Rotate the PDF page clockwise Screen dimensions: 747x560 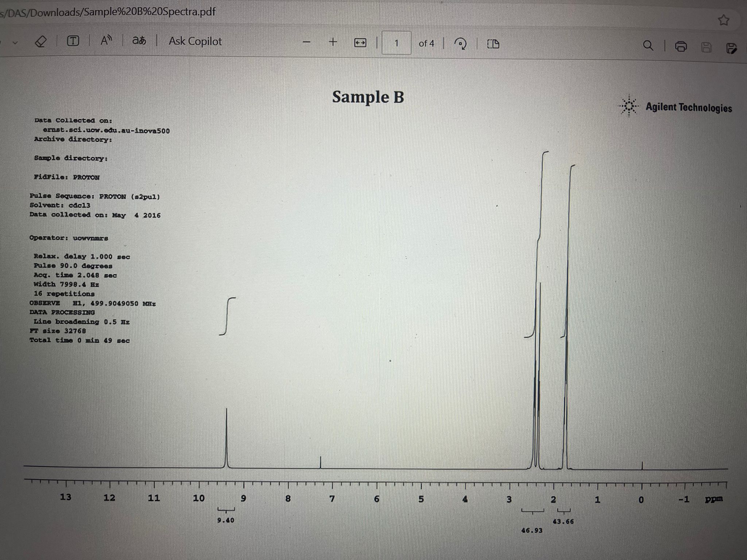460,44
